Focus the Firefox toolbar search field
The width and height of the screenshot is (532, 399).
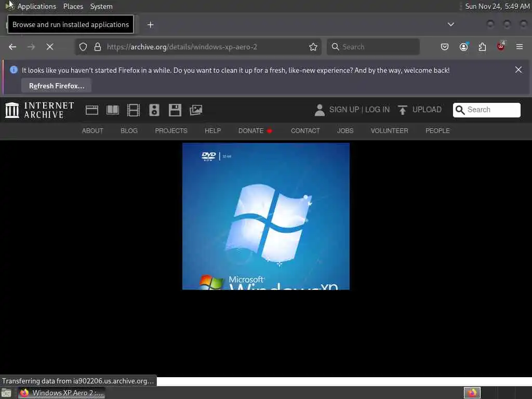tap(373, 47)
